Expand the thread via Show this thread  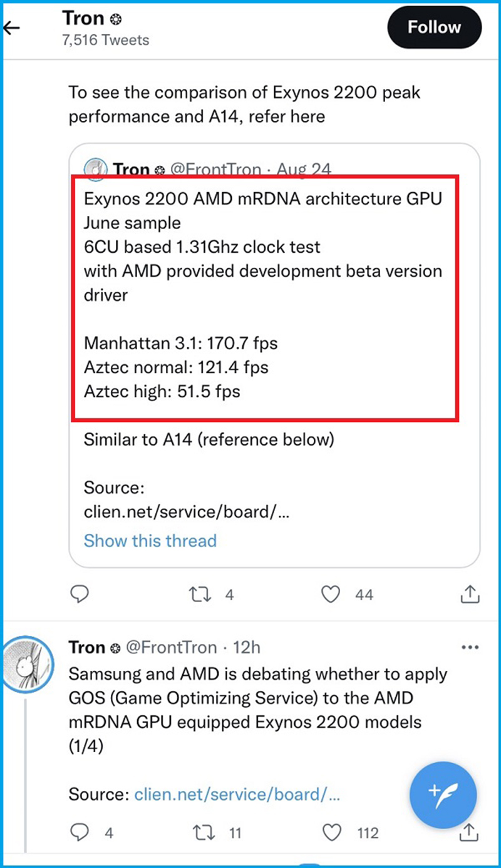point(150,541)
